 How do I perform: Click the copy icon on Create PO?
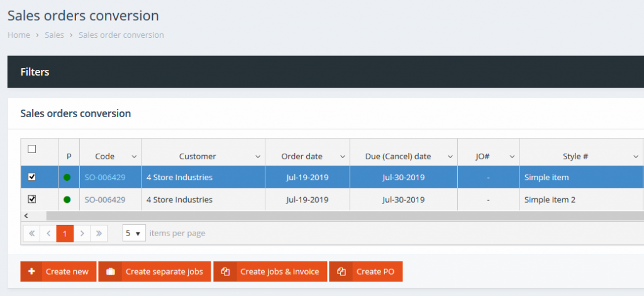click(341, 271)
